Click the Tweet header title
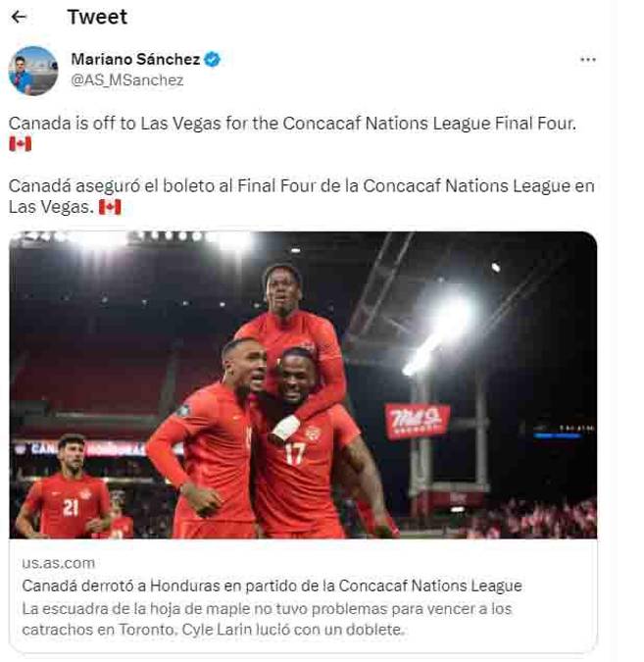Screen dimensions: 644x662 click(97, 18)
